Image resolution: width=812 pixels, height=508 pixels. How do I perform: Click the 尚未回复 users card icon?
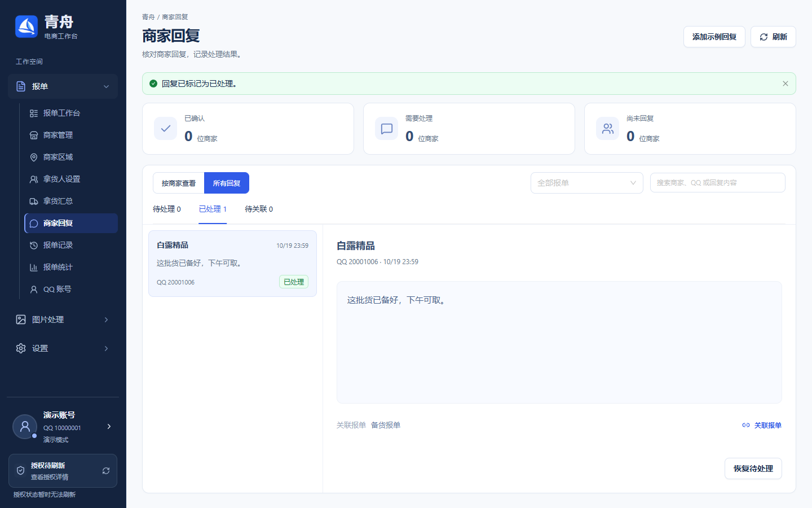[608, 129]
